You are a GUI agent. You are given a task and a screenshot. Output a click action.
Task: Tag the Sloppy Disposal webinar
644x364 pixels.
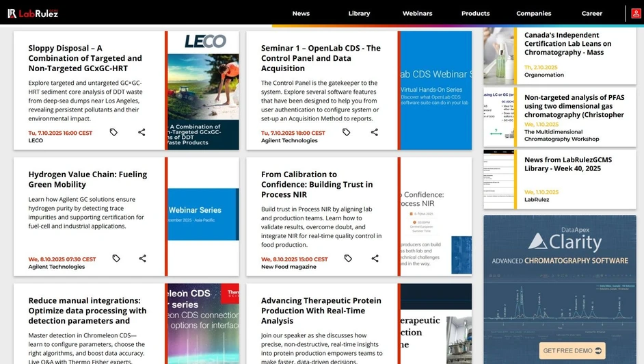113,132
